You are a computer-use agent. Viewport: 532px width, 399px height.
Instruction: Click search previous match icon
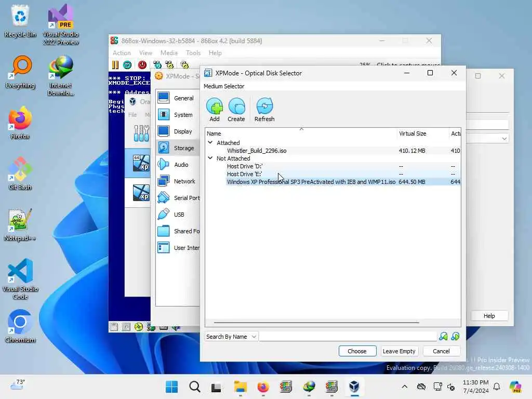coord(443,336)
